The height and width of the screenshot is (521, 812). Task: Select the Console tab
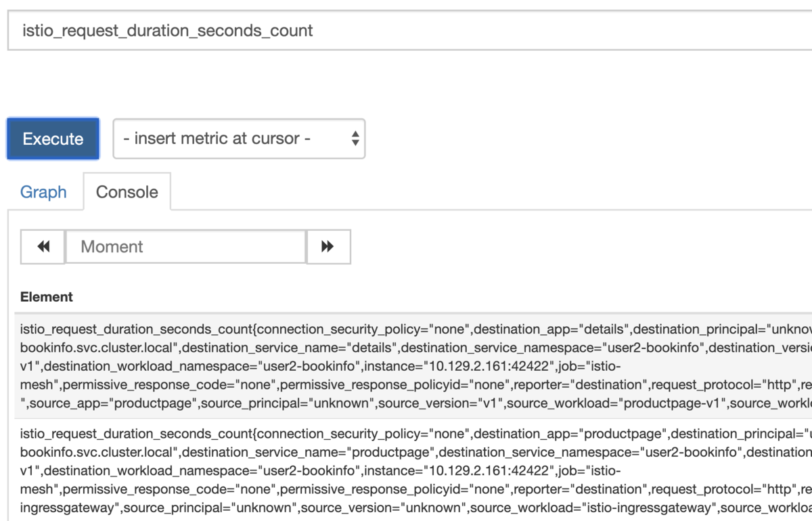(127, 192)
